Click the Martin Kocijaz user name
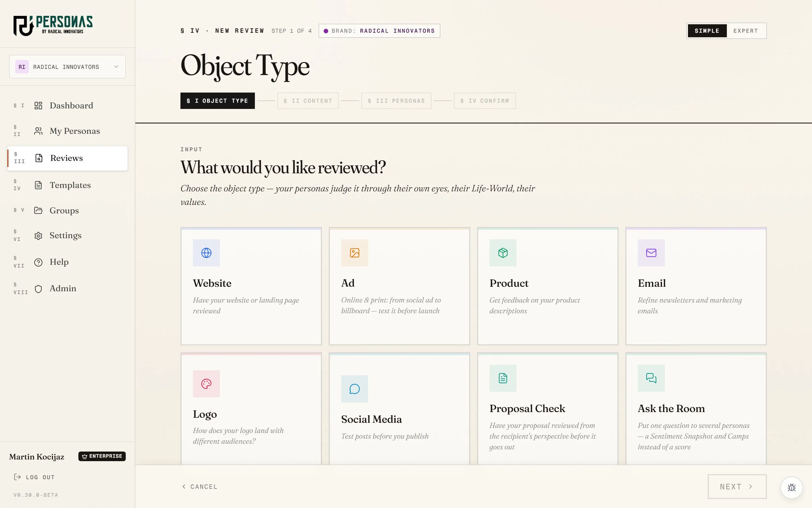 pyautogui.click(x=37, y=457)
